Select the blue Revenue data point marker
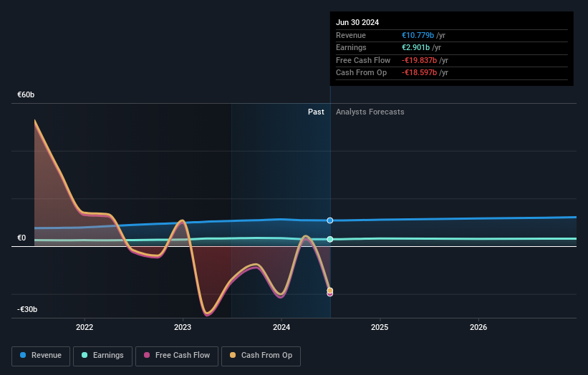The height and width of the screenshot is (375, 588). click(x=330, y=220)
